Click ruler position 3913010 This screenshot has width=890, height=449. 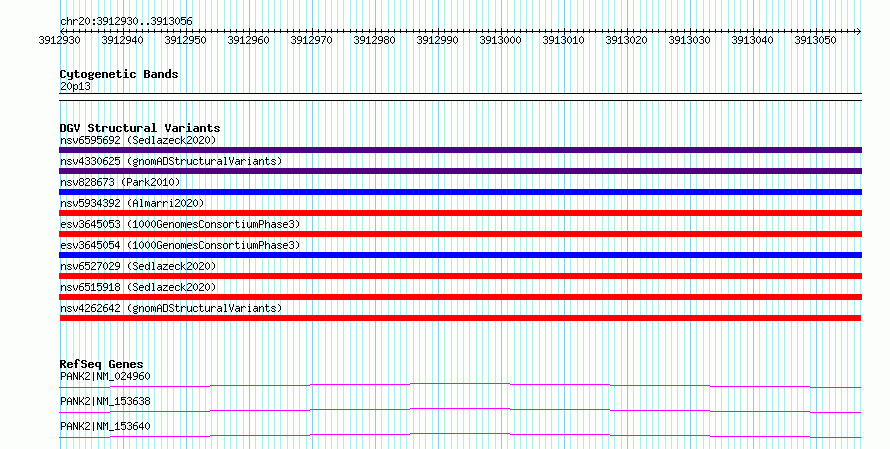pos(564,40)
